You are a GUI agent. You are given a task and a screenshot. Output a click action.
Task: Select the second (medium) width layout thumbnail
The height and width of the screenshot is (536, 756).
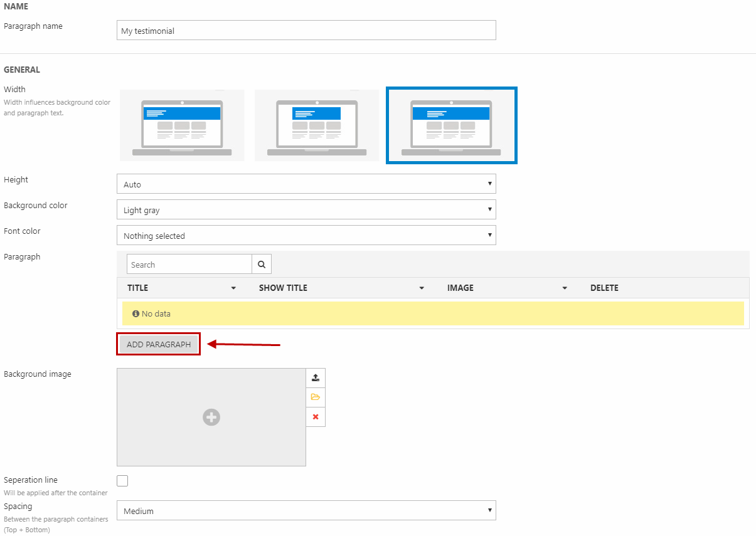(x=317, y=125)
